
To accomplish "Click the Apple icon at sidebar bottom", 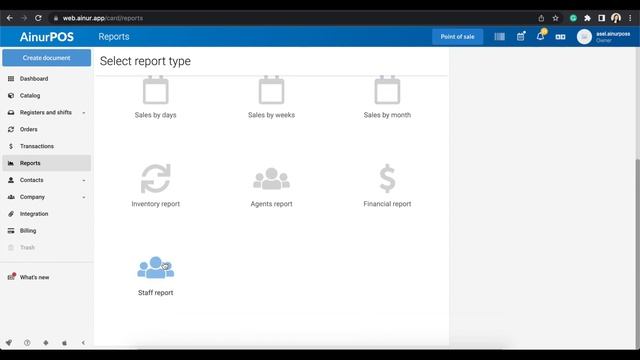I will 64,343.
